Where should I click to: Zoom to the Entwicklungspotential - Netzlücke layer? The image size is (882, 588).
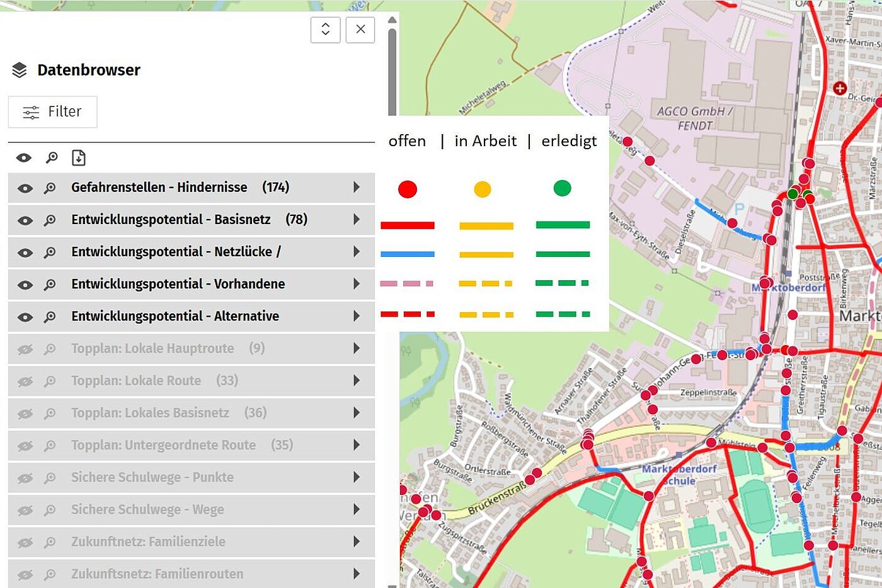pos(50,252)
